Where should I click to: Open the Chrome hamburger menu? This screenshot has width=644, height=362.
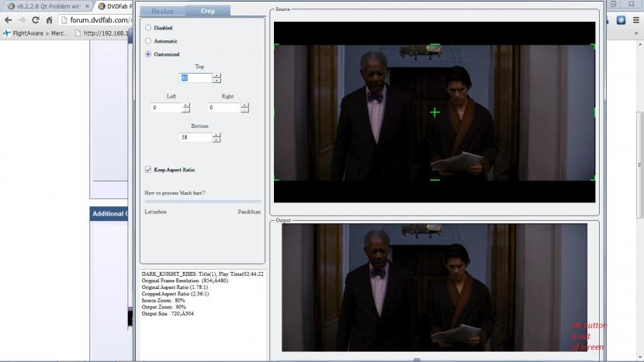tap(635, 19)
